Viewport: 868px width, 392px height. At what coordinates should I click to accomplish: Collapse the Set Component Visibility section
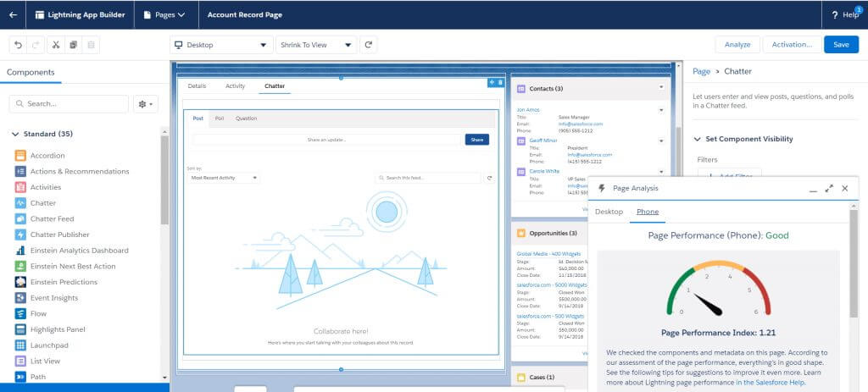pyautogui.click(x=697, y=140)
